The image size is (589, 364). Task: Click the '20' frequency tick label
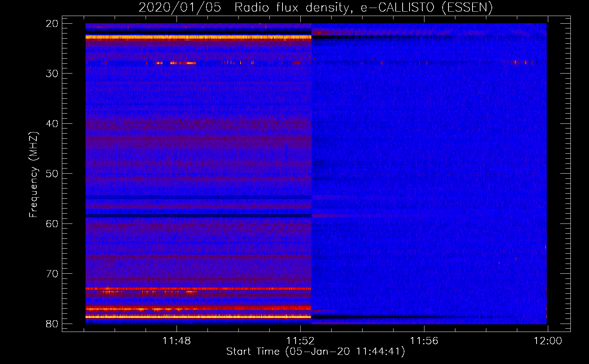click(52, 24)
